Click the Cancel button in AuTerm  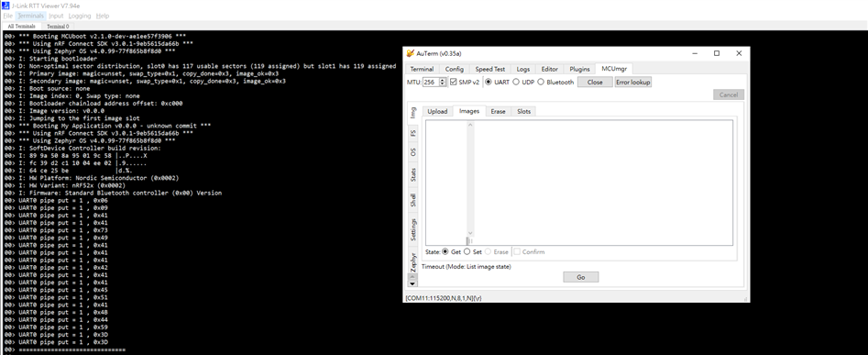tap(729, 94)
